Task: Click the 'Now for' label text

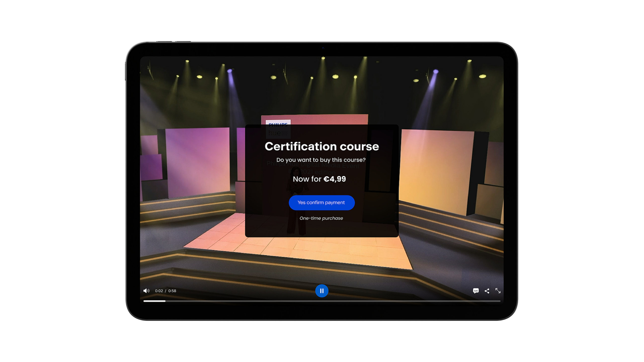Action: (x=307, y=179)
